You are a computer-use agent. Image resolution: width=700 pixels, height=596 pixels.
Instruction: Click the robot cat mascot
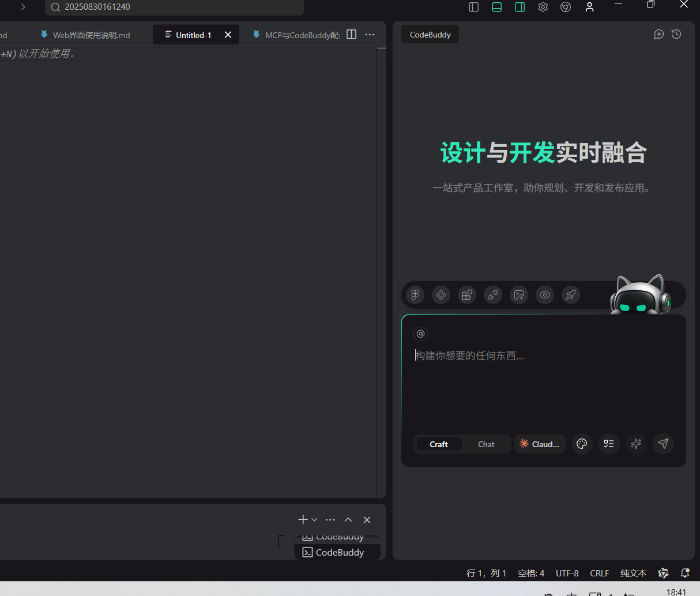coord(640,294)
